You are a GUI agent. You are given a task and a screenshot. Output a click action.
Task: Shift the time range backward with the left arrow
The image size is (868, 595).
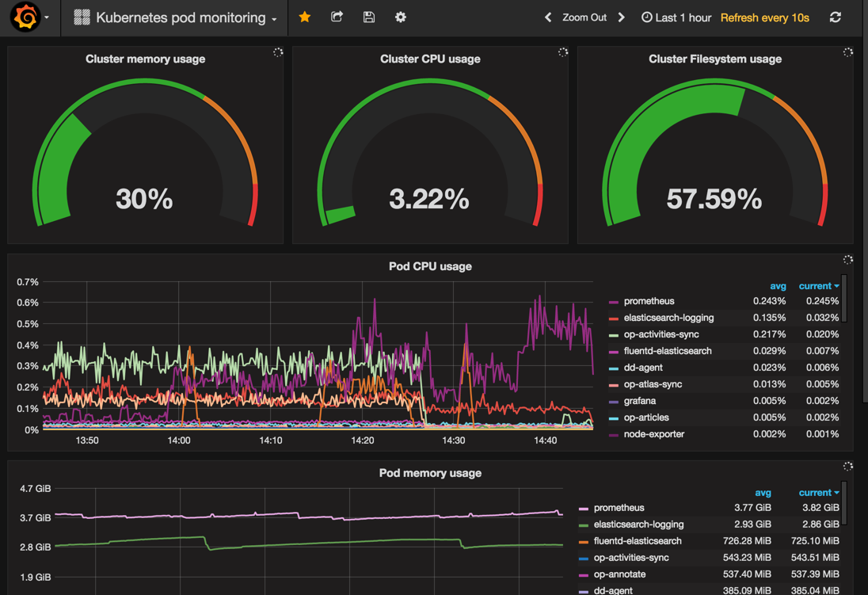[x=548, y=17]
